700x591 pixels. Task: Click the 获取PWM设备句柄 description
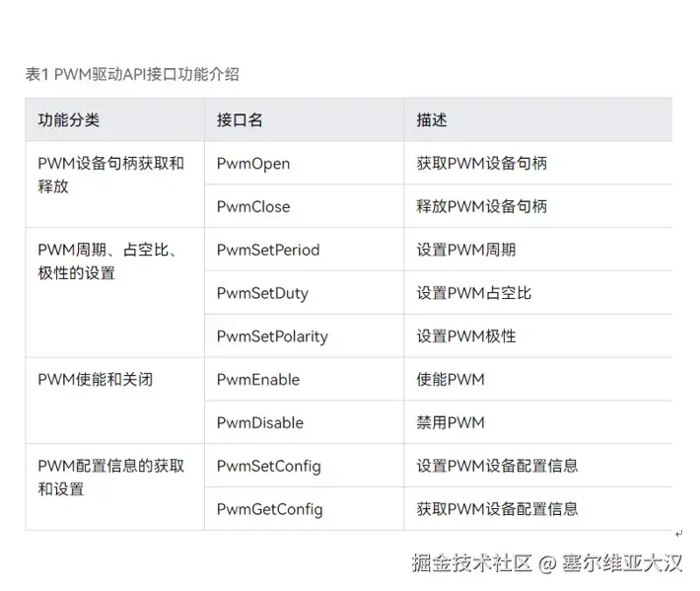click(x=481, y=164)
